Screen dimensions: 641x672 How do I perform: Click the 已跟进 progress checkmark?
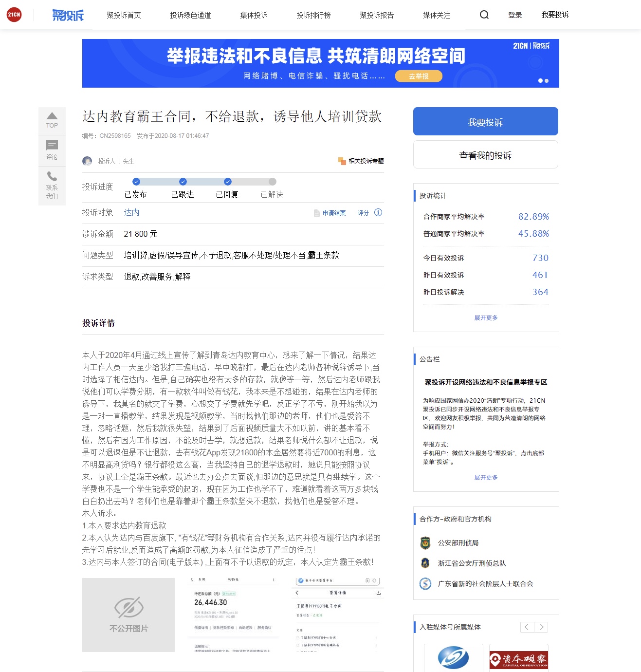pos(183,182)
